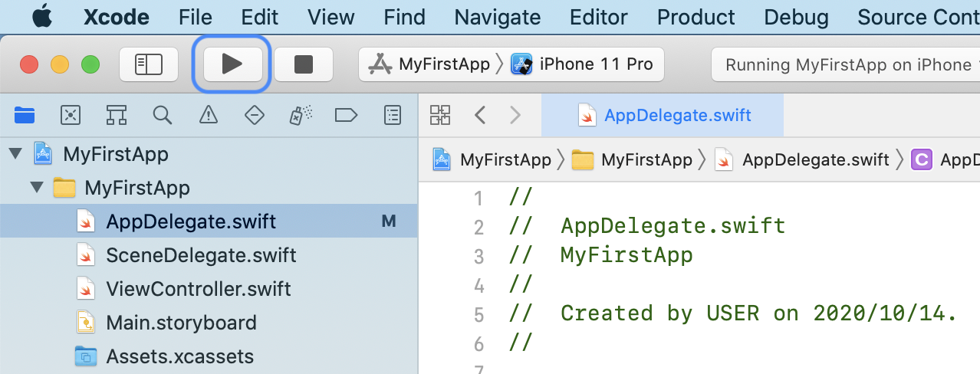Open the Find menu
980x374 pixels.
[x=404, y=17]
